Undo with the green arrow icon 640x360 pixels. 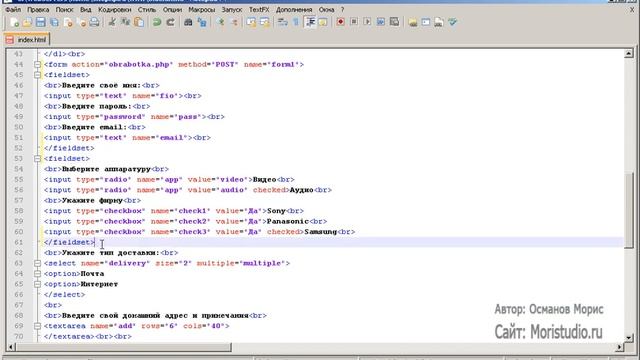point(157,22)
